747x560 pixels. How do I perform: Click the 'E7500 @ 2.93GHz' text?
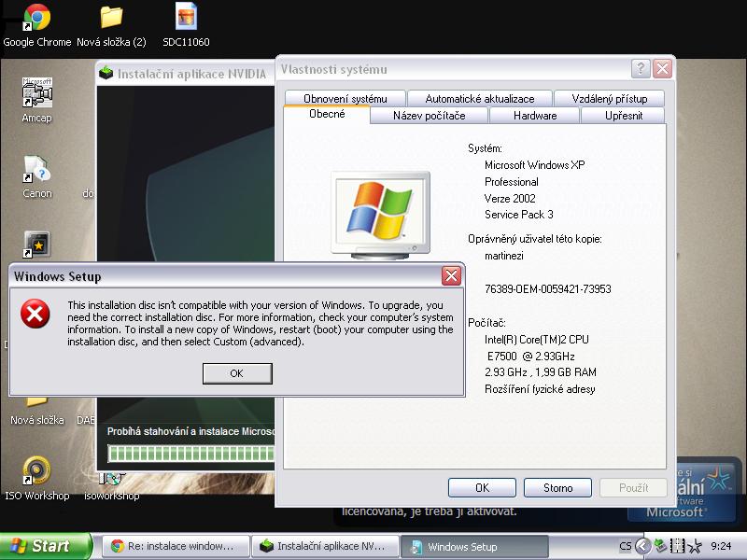point(530,357)
